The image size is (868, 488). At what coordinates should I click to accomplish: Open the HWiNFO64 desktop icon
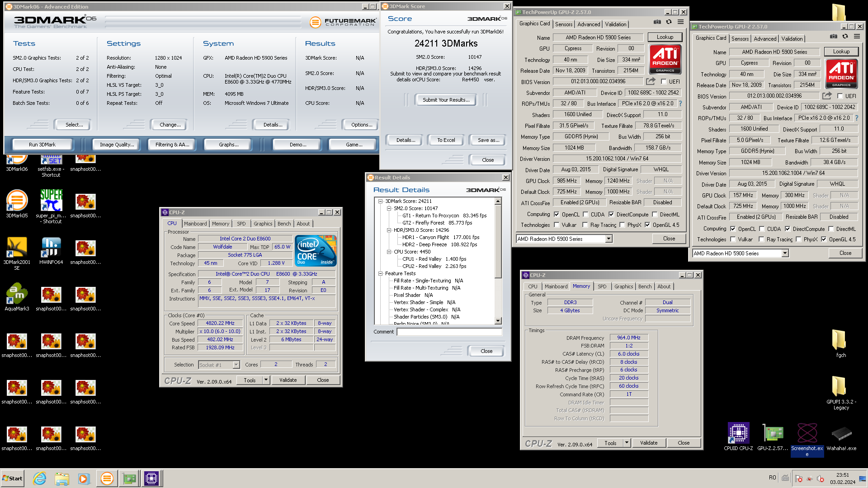click(51, 251)
